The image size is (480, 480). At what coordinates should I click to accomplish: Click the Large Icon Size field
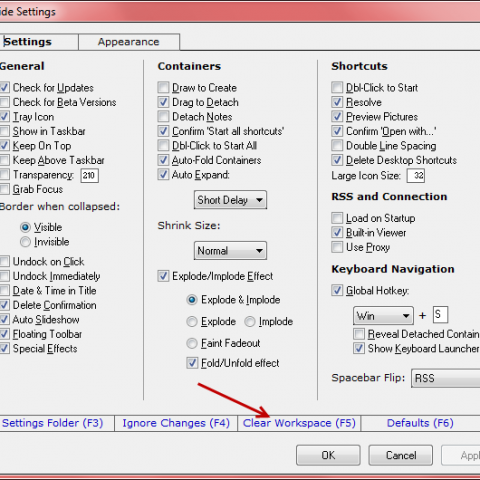(x=416, y=175)
